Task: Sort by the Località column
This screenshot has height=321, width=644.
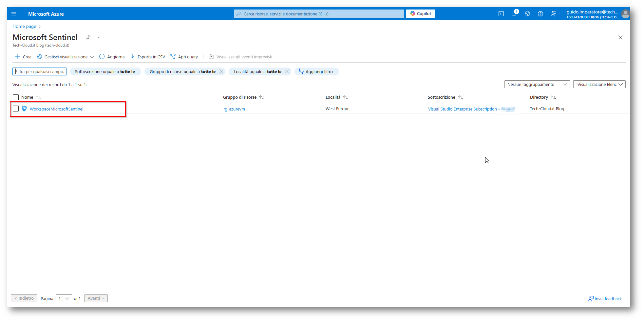Action: tap(337, 97)
